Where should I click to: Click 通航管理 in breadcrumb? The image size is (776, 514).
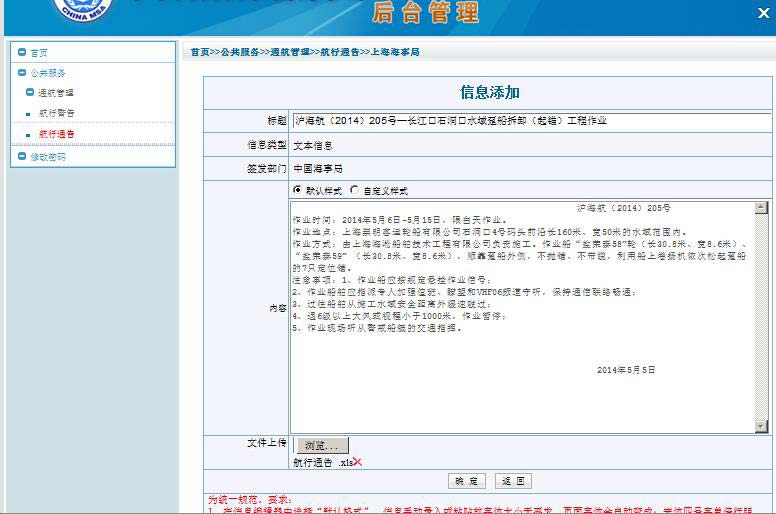[290, 52]
